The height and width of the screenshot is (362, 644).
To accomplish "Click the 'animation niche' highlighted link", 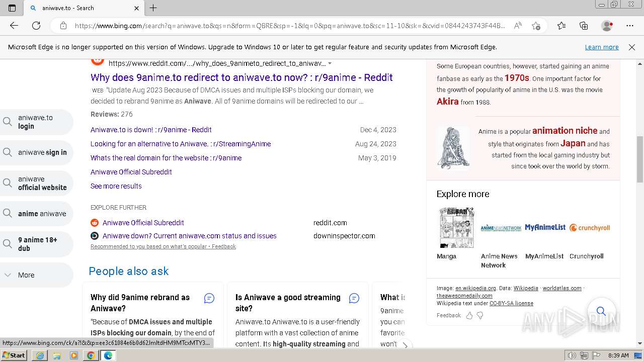I will (565, 131).
